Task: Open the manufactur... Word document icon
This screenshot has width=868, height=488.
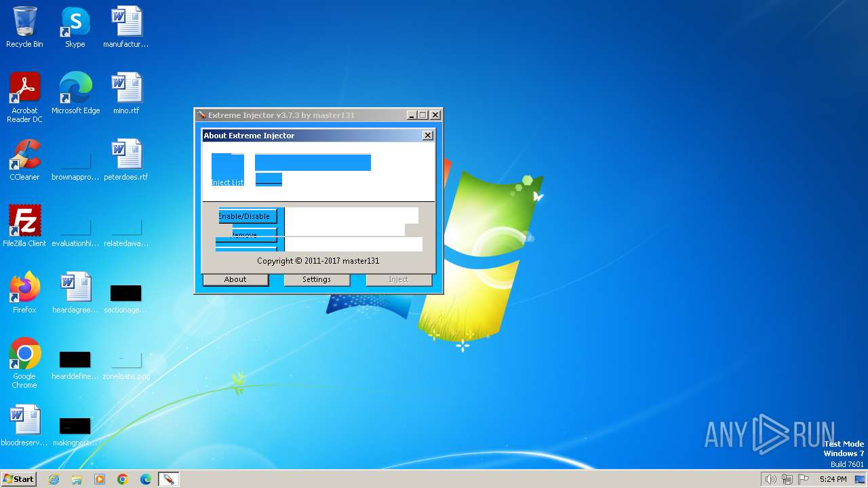Action: coord(126,28)
